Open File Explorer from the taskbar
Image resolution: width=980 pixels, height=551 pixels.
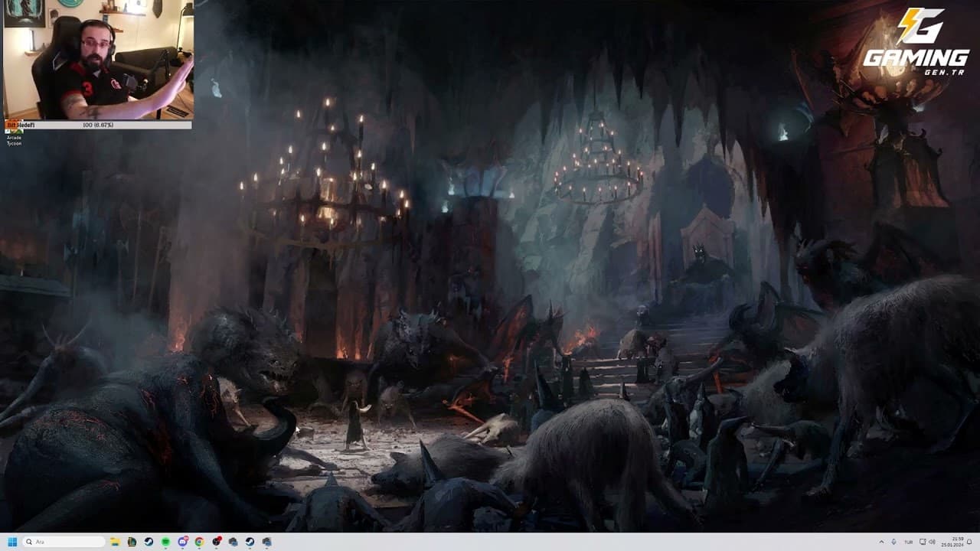116,542
